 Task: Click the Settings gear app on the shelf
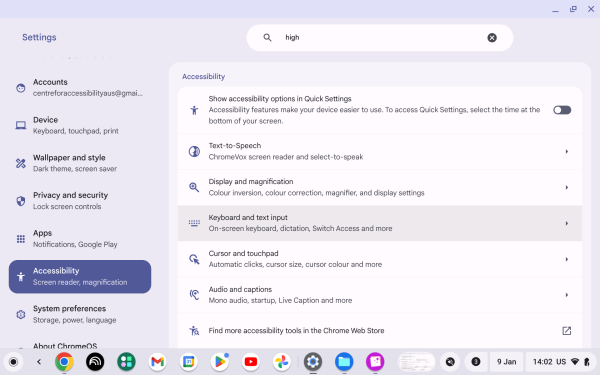[313, 362]
